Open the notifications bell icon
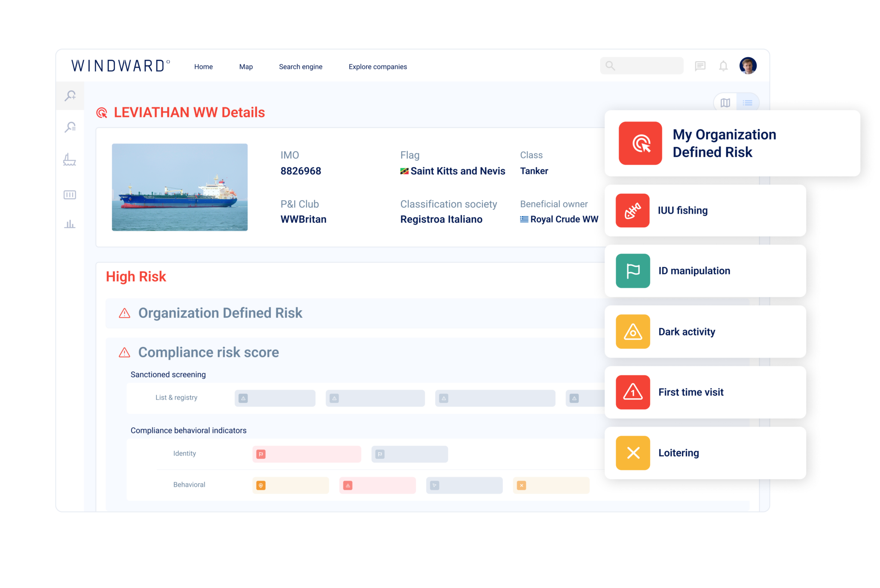The height and width of the screenshot is (588, 880). coord(724,66)
